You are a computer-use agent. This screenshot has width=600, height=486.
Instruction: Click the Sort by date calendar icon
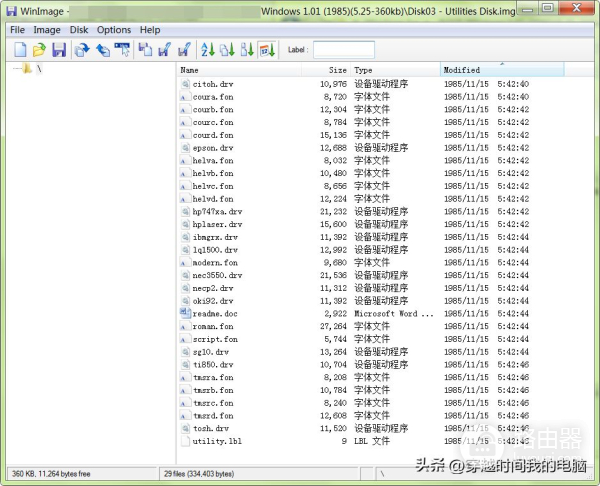[267, 50]
